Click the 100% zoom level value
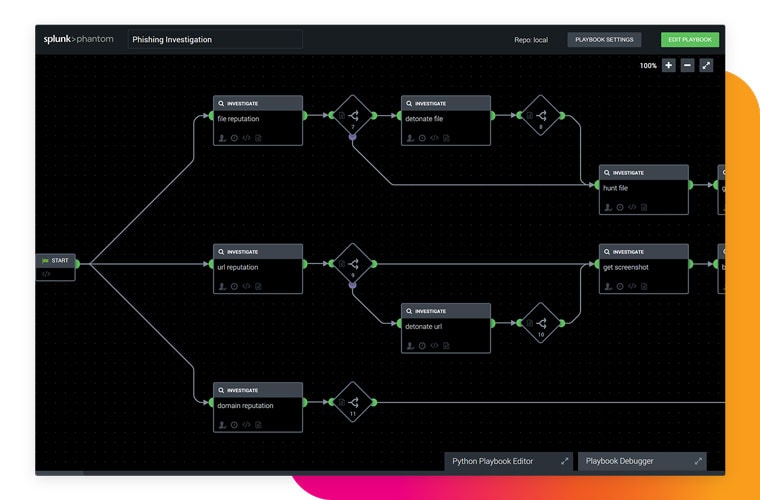The height and width of the screenshot is (500, 760). point(648,65)
